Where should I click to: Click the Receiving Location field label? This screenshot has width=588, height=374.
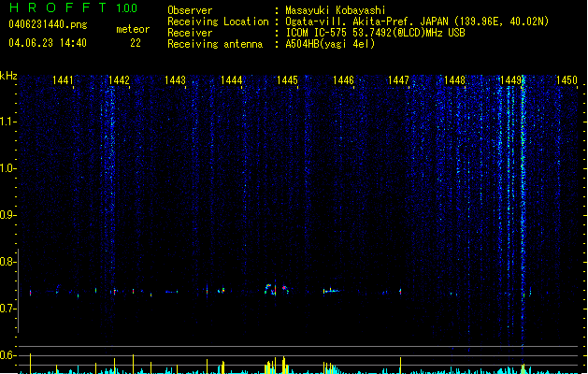tap(218, 22)
